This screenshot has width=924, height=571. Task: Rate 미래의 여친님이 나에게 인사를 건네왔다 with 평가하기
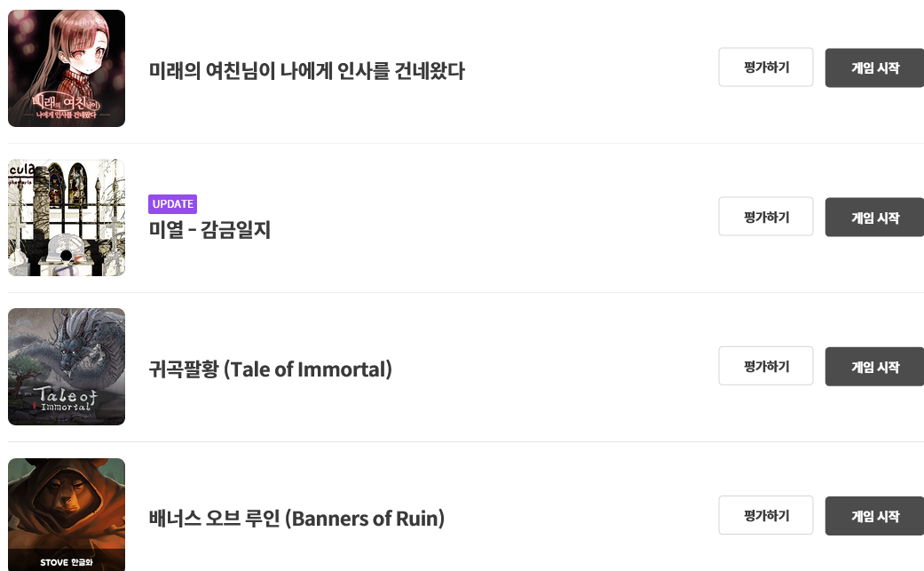click(x=766, y=67)
